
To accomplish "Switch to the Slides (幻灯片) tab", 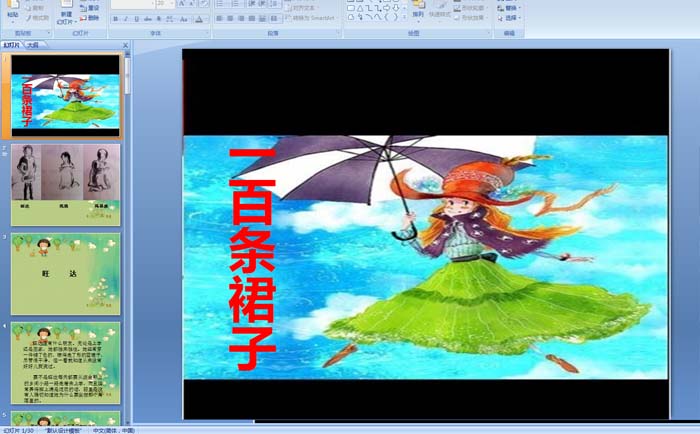I will tap(12, 45).
